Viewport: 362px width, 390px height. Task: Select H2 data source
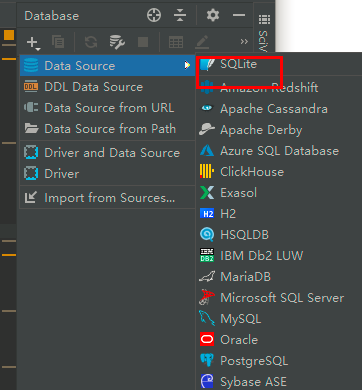279,214
